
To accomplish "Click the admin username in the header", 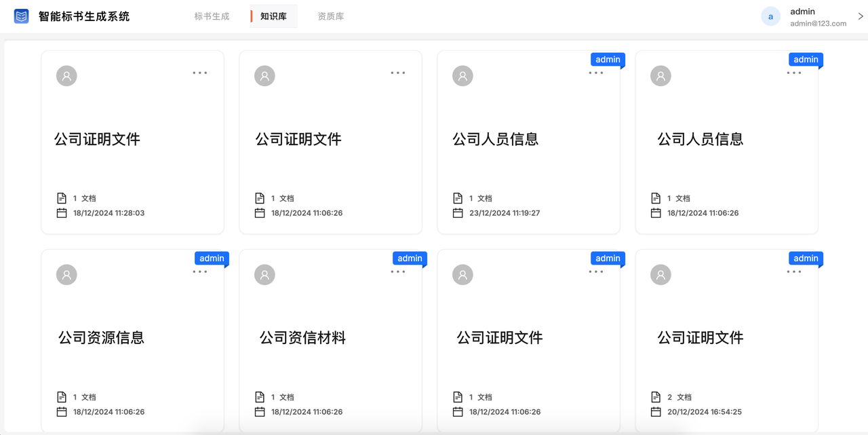I will pyautogui.click(x=802, y=12).
